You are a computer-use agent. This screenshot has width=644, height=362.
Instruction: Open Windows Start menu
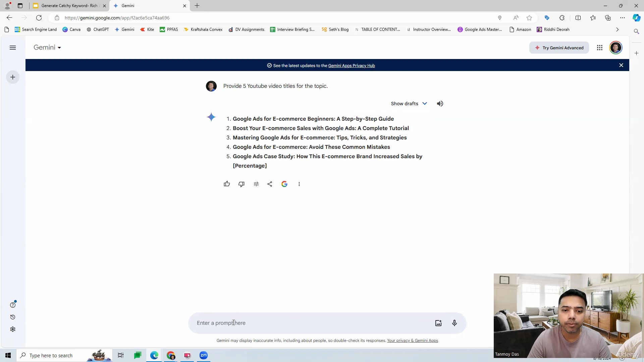click(x=8, y=355)
